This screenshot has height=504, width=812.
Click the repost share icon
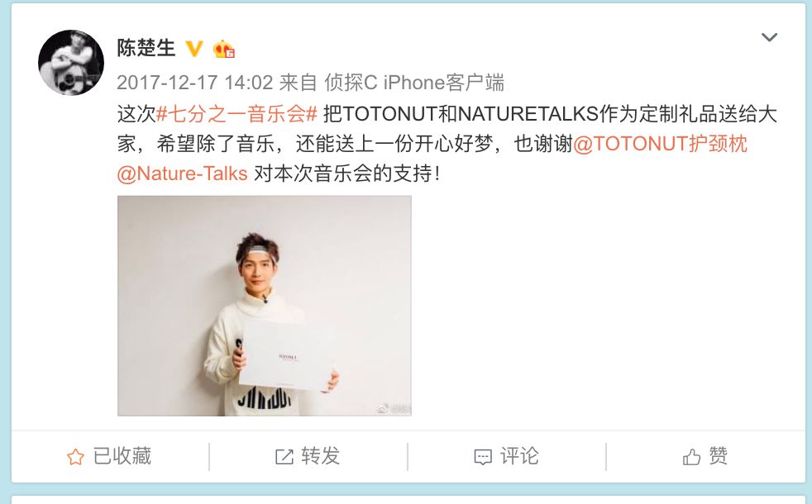coord(284,457)
